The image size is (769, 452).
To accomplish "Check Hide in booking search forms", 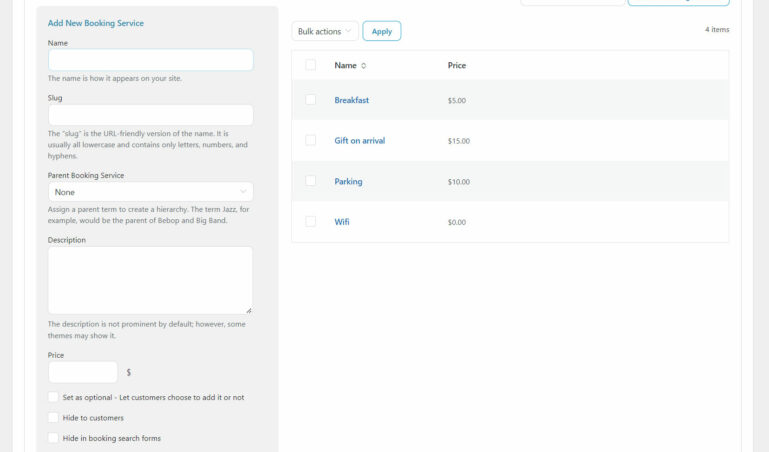I will (53, 438).
